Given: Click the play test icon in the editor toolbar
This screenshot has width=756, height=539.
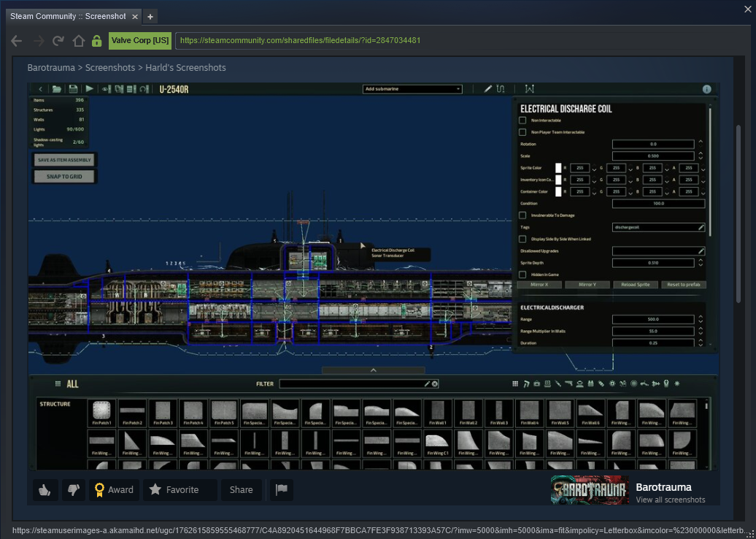Looking at the screenshot, I should [90, 89].
